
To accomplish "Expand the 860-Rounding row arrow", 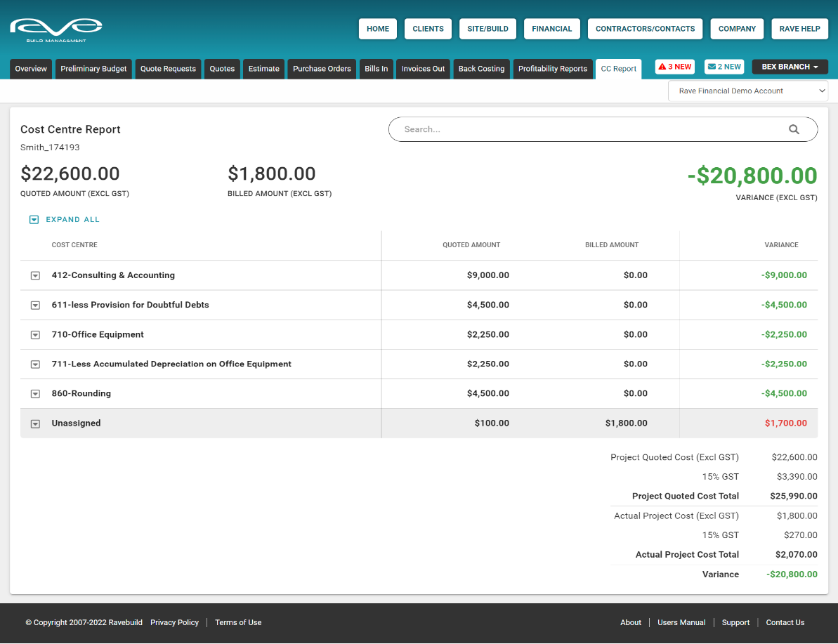I will 35,393.
